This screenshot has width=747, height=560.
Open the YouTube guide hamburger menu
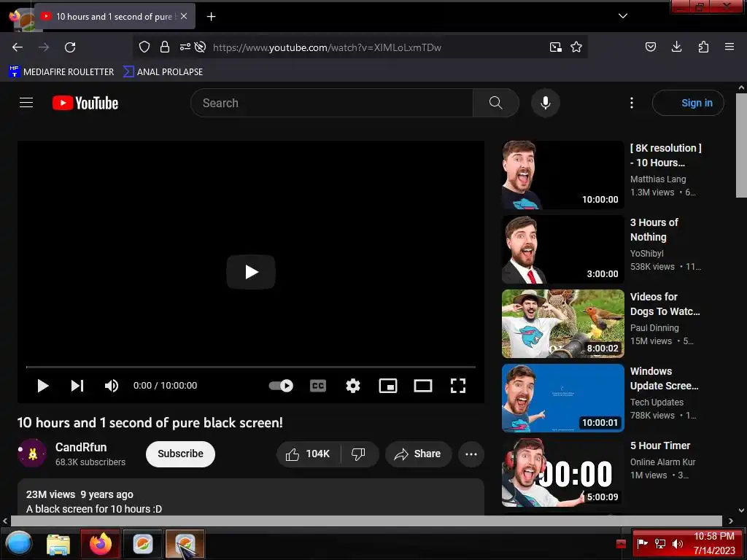[x=26, y=102]
